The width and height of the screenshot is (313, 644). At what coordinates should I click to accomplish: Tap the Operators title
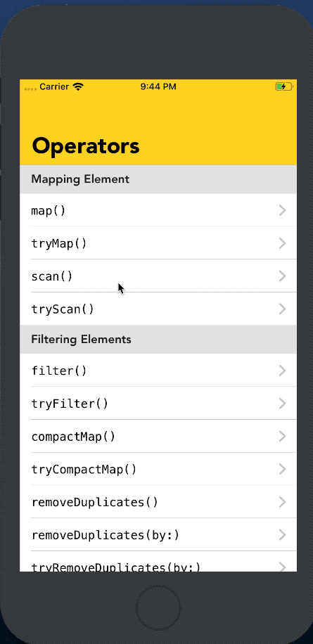[x=86, y=146]
